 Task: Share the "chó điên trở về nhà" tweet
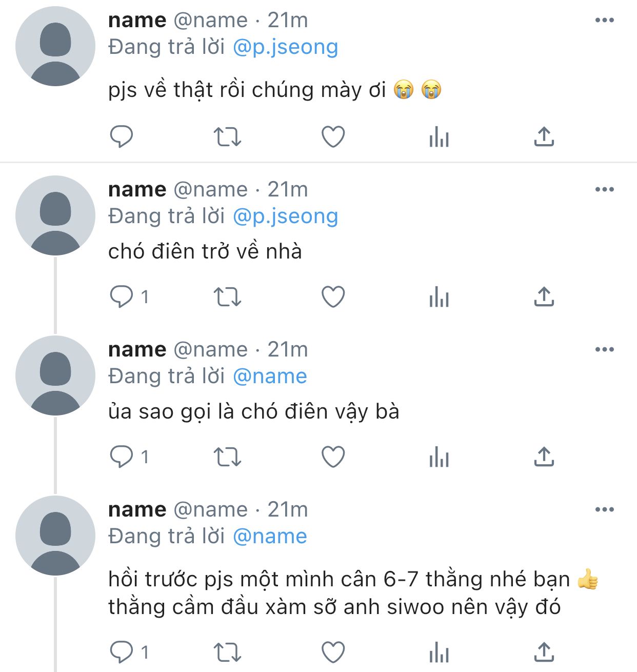tap(544, 297)
